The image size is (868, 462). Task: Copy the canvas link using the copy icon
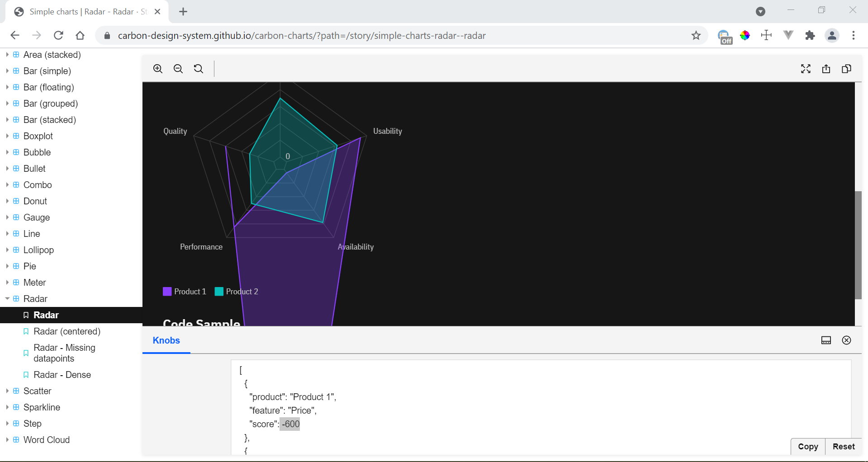(846, 69)
